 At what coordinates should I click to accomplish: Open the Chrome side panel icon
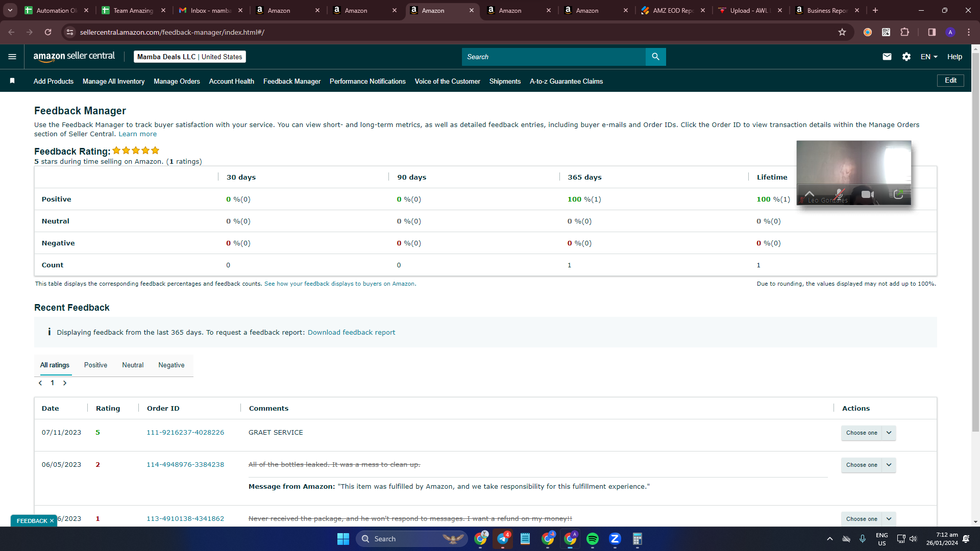point(932,32)
